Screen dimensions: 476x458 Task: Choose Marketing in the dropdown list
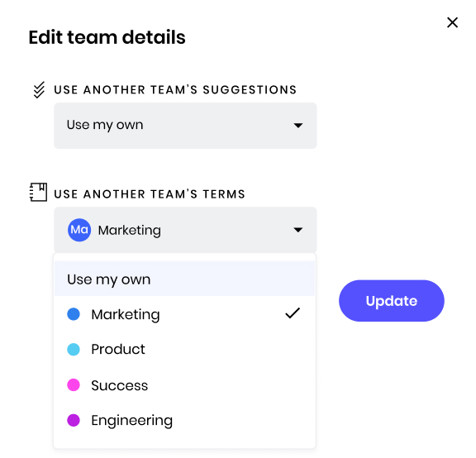click(184, 314)
